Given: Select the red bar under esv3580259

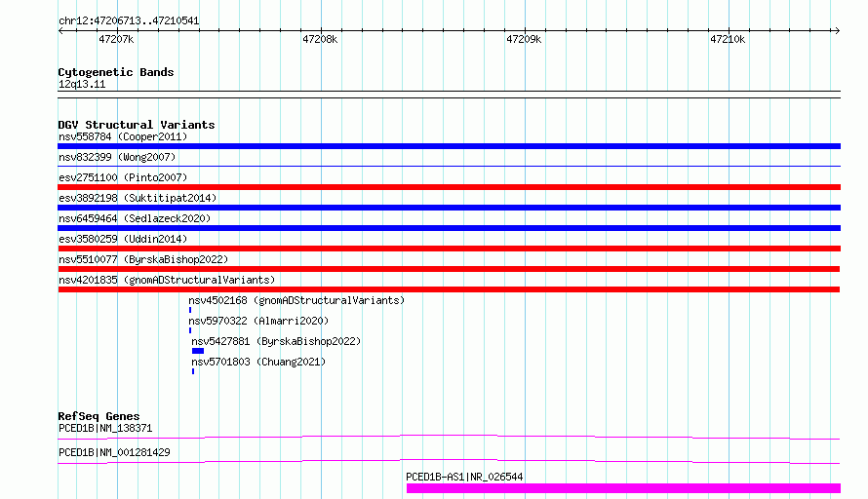Looking at the screenshot, I should click(449, 249).
